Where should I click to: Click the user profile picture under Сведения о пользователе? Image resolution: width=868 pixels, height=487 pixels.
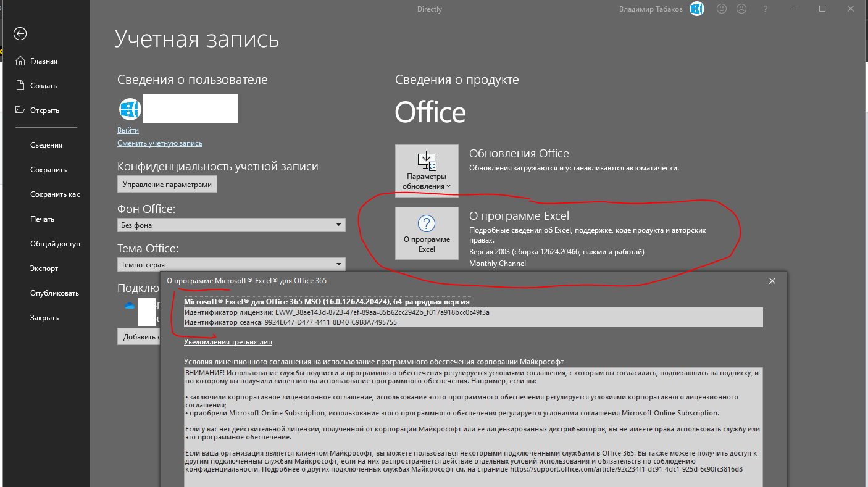pos(129,109)
